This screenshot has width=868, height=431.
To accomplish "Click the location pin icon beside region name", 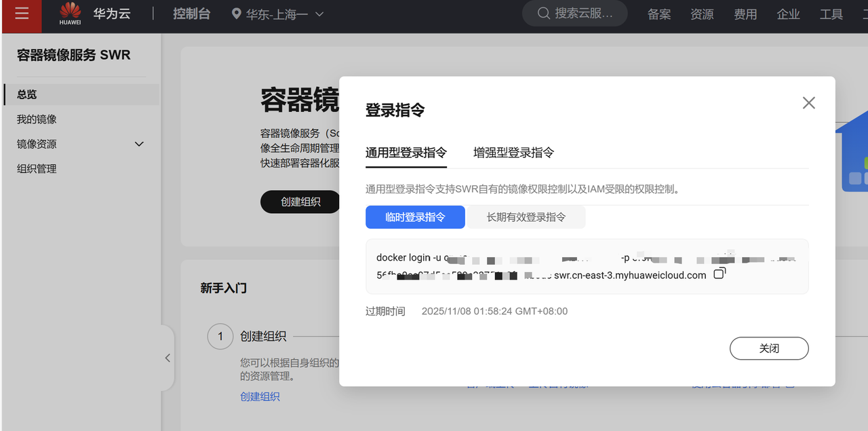I will [236, 13].
